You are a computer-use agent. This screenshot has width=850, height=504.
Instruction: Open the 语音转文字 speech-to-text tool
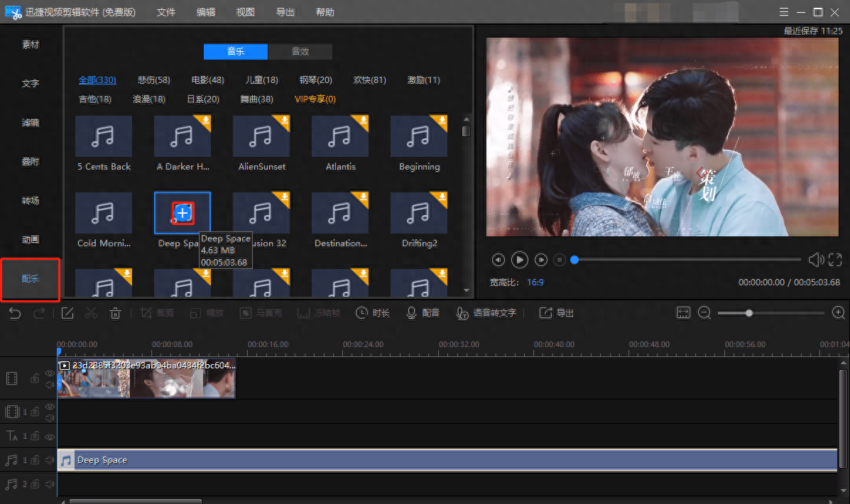486,313
